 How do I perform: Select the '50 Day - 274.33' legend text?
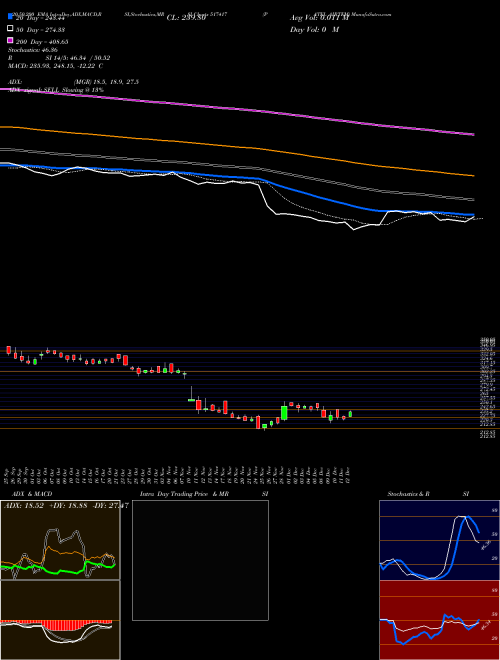click(x=41, y=29)
